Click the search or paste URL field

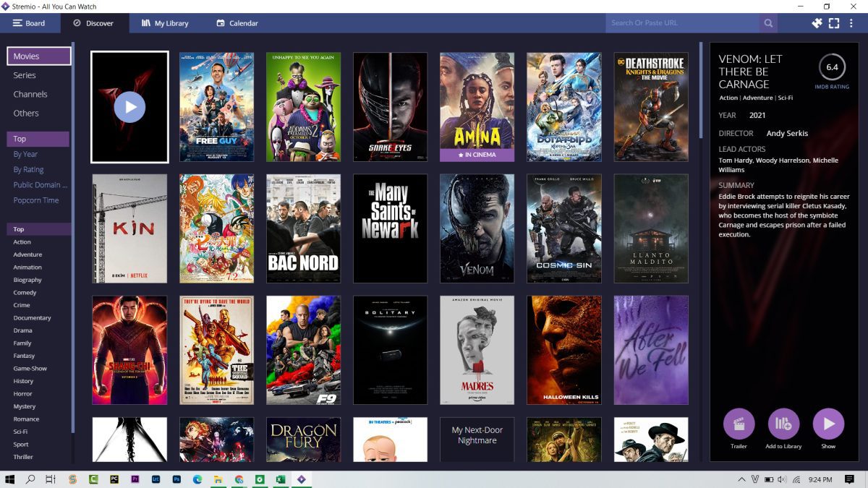(x=683, y=23)
